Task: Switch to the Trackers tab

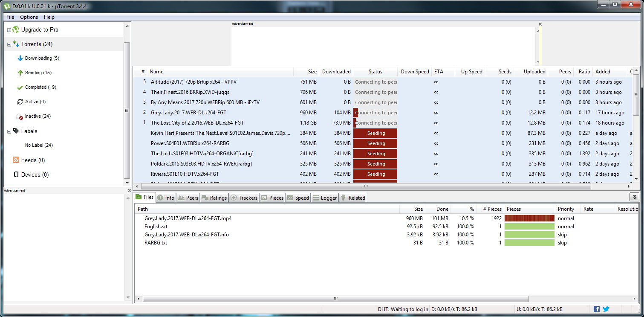Action: pos(244,198)
